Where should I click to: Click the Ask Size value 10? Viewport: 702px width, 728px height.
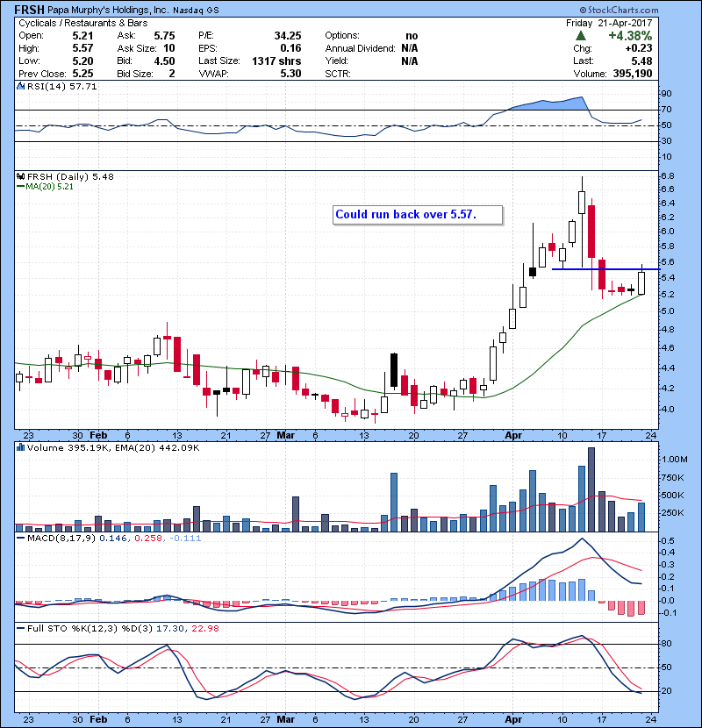(169, 48)
